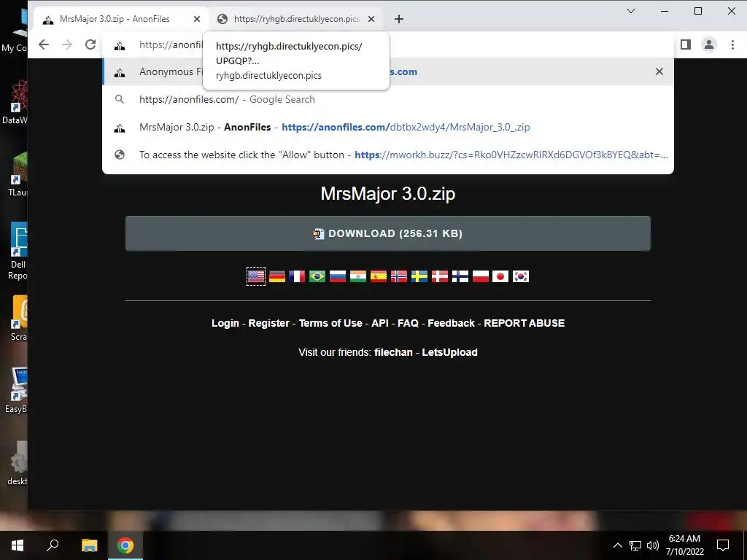Open the notification center icon
The height and width of the screenshot is (560, 747).
click(x=723, y=545)
